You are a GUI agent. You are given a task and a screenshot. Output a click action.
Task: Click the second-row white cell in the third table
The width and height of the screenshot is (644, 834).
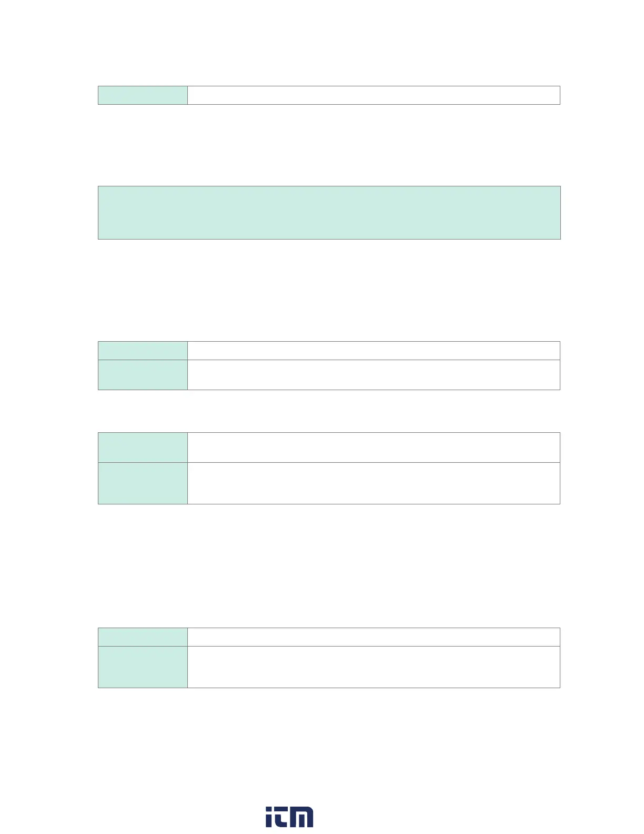pos(374,483)
